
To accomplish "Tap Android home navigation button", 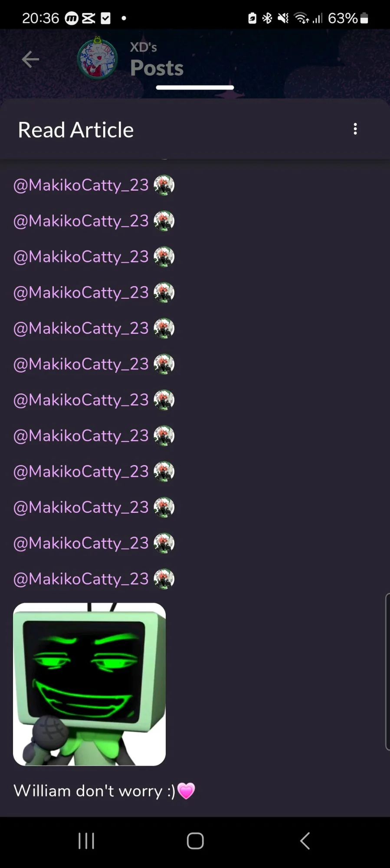I will [x=195, y=841].
